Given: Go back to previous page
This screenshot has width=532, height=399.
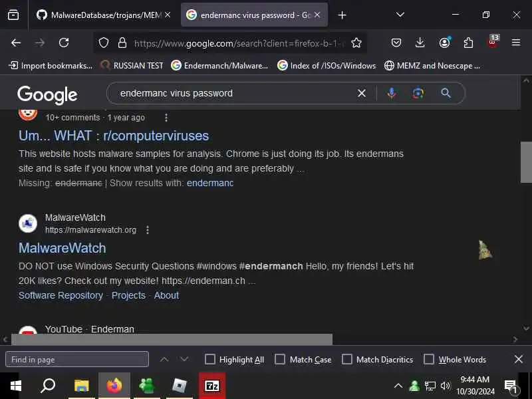Looking at the screenshot, I should 16,43.
